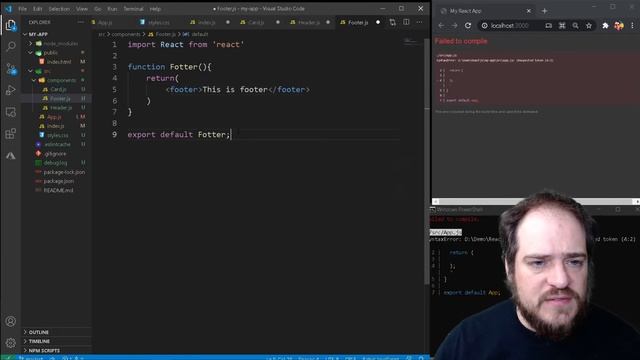Open Chrome's new tab with plus button

[544, 11]
